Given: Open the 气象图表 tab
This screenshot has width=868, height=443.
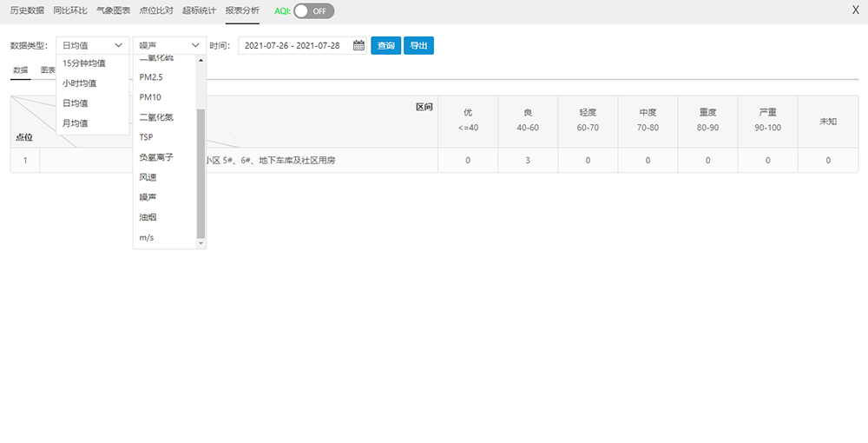Looking at the screenshot, I should point(114,11).
